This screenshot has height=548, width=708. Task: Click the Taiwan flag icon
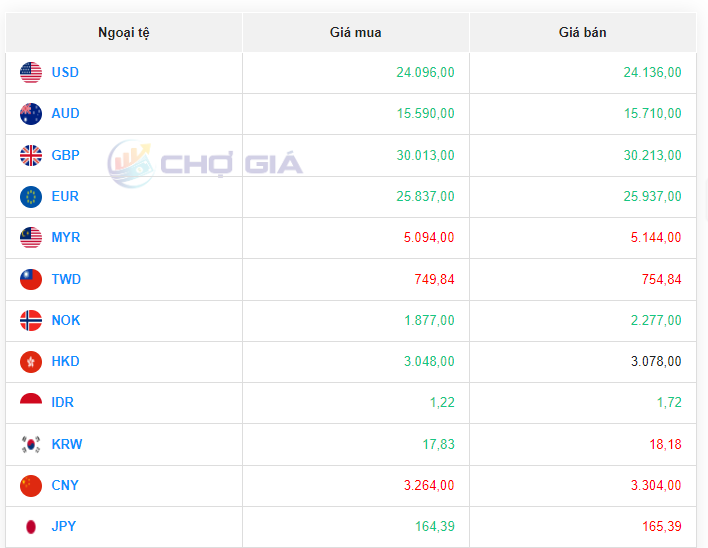point(31,280)
